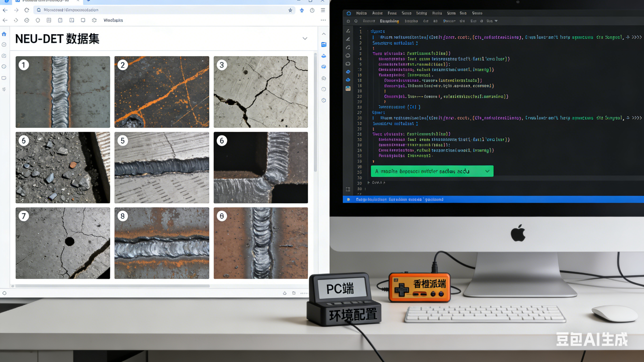The height and width of the screenshot is (362, 644).
Task: Open the Sauce menu in editor
Action: (406, 13)
